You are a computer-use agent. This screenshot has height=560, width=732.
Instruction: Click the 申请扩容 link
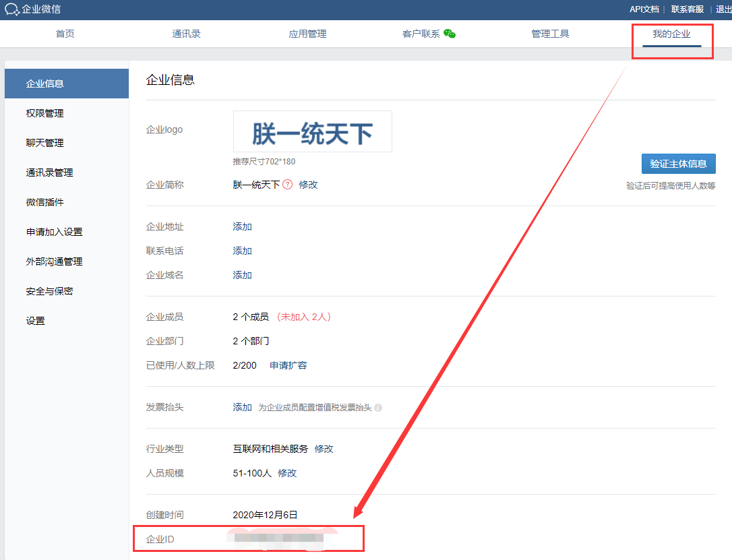pos(288,365)
